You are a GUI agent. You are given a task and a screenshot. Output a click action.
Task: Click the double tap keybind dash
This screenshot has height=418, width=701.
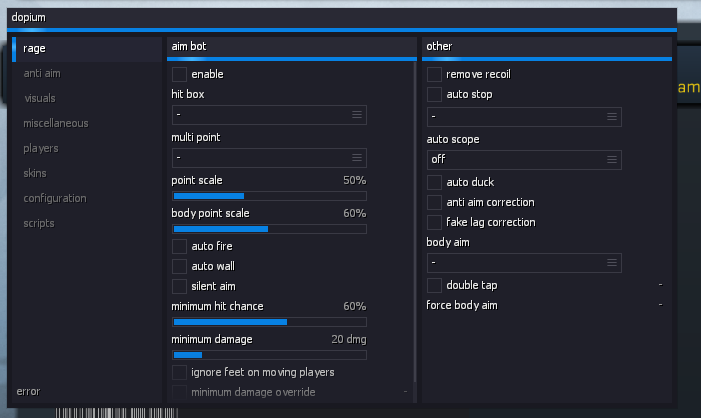click(x=660, y=284)
